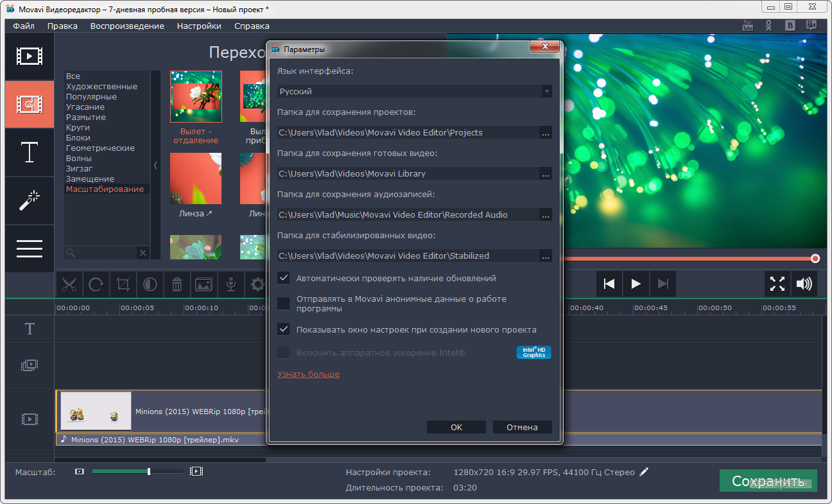Open the More tools hamburger tab
The image size is (832, 504).
click(30, 248)
